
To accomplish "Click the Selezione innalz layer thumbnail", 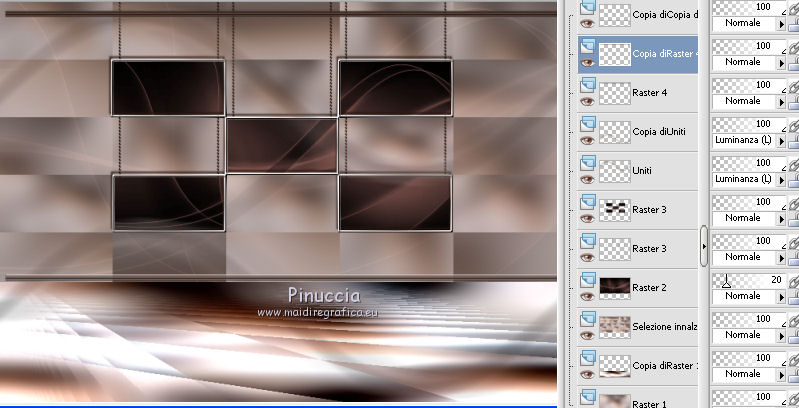I will coord(615,327).
